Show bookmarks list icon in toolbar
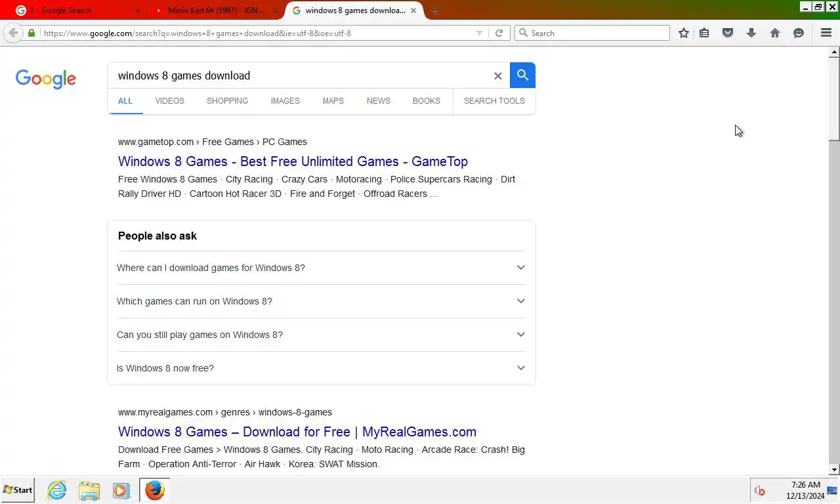Viewport: 840px width, 504px height. tap(704, 33)
